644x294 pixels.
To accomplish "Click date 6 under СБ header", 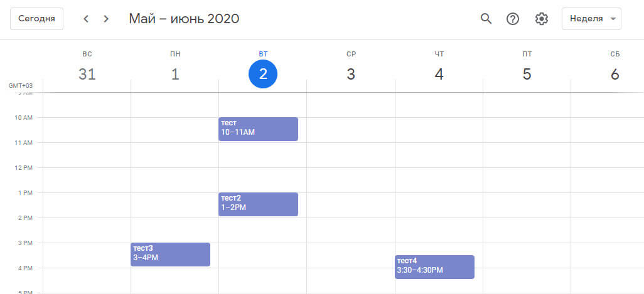I will [614, 75].
